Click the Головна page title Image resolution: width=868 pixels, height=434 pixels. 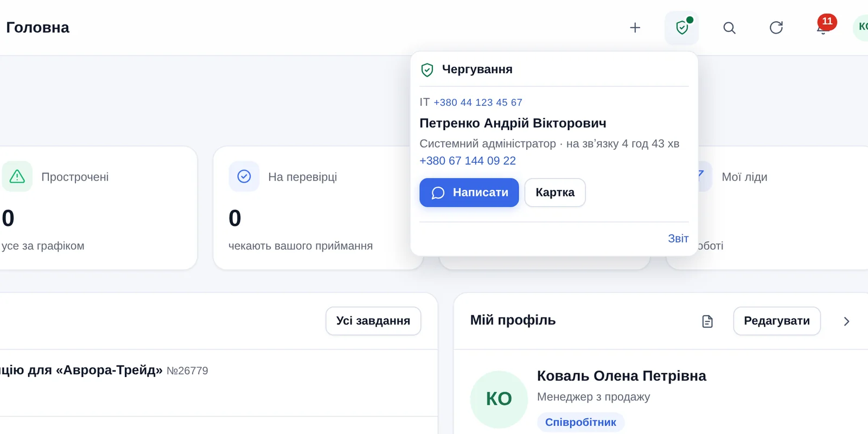pyautogui.click(x=38, y=28)
